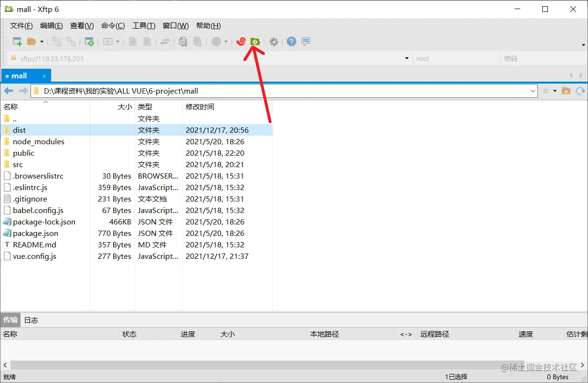Select the package.json file

coord(136,233)
